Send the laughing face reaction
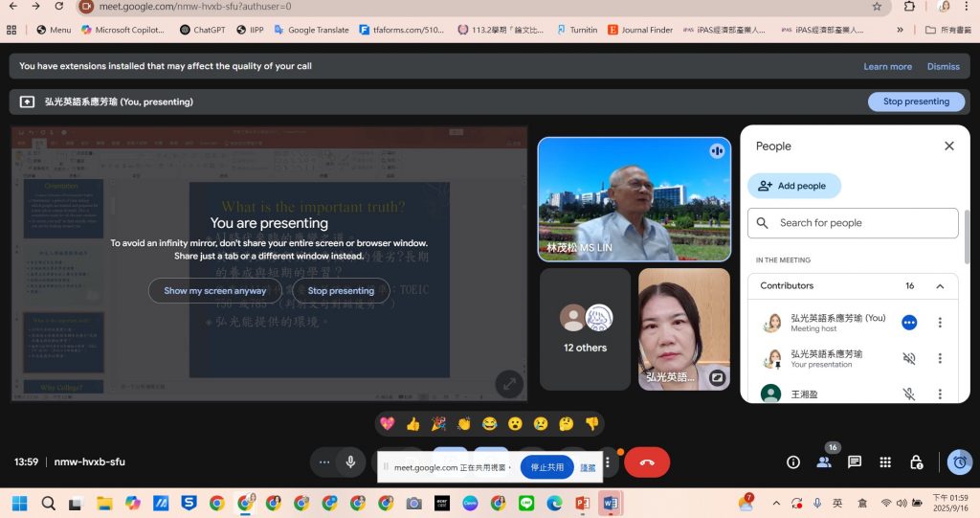 489,423
